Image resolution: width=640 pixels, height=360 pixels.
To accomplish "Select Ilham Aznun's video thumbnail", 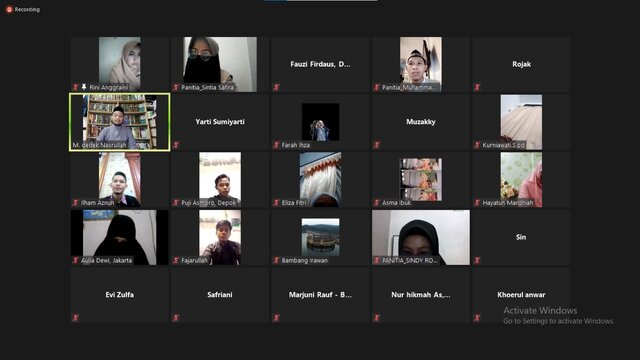I will (x=120, y=180).
